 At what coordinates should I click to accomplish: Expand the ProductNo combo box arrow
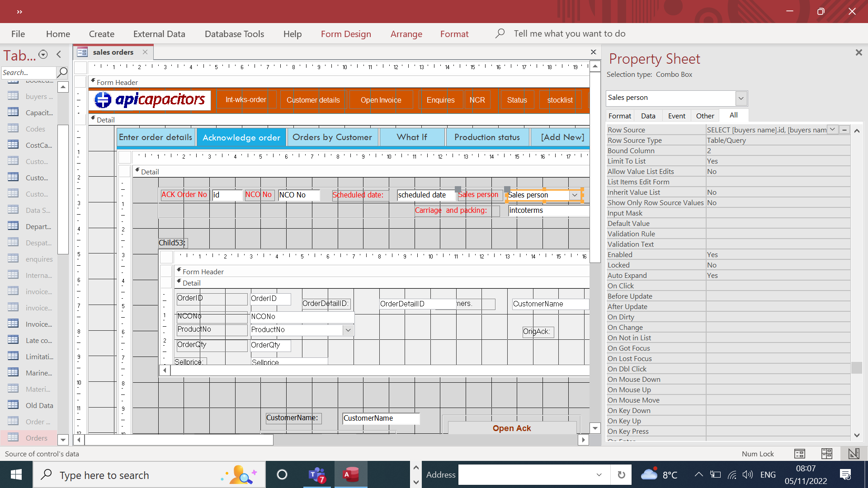(348, 330)
